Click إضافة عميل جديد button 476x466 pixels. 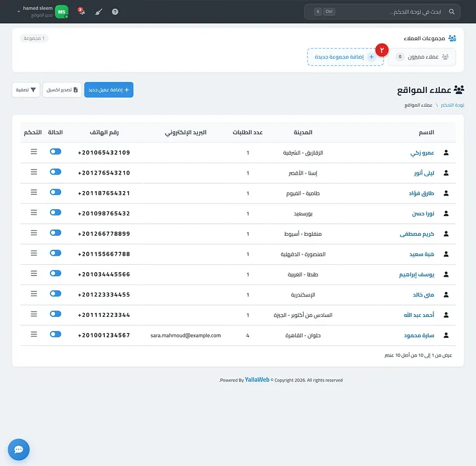coord(109,90)
